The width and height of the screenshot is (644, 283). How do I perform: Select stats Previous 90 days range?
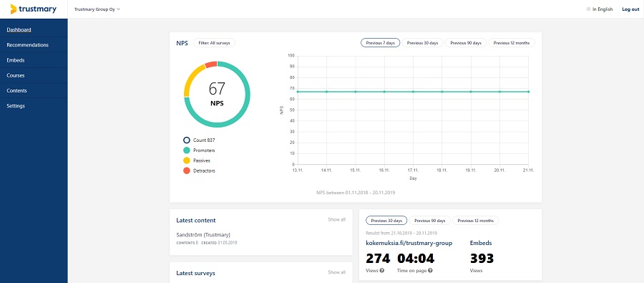click(429, 221)
